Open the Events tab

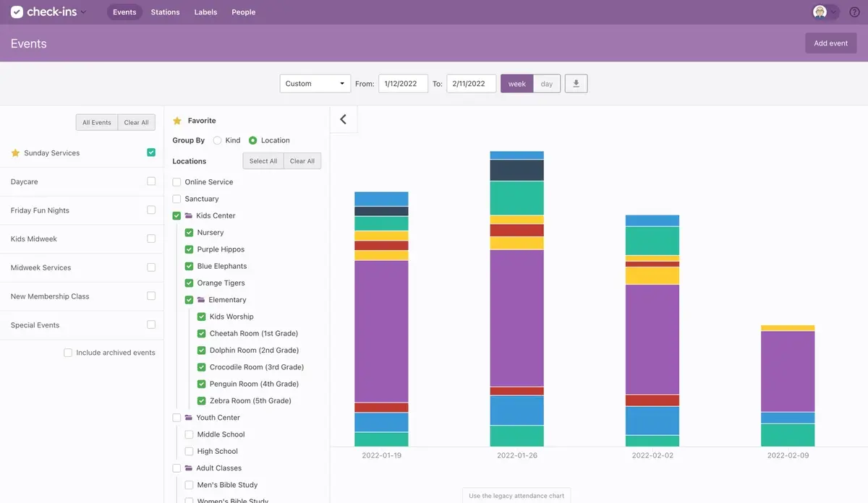[124, 12]
